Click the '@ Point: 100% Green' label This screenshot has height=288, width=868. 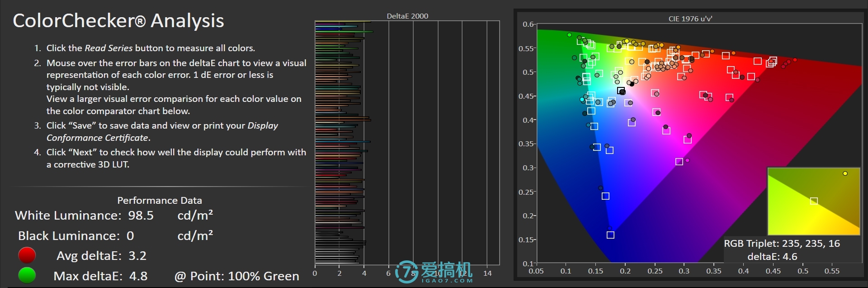coord(237,276)
